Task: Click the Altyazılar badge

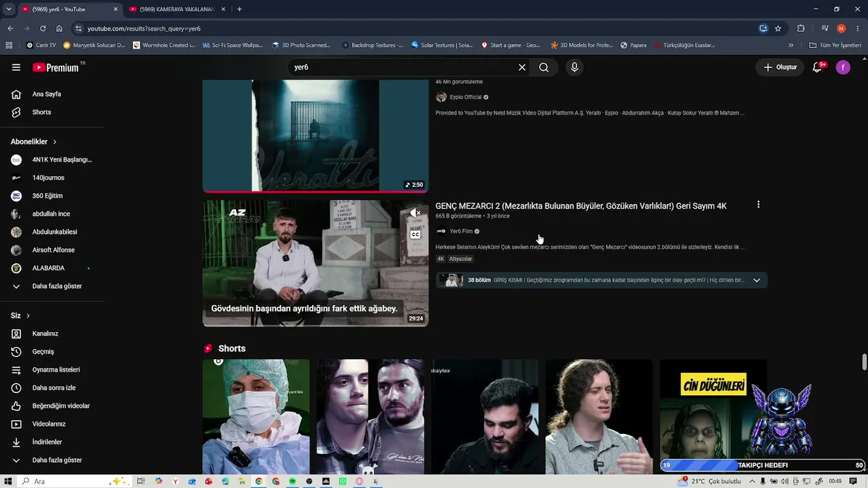Action: [460, 259]
